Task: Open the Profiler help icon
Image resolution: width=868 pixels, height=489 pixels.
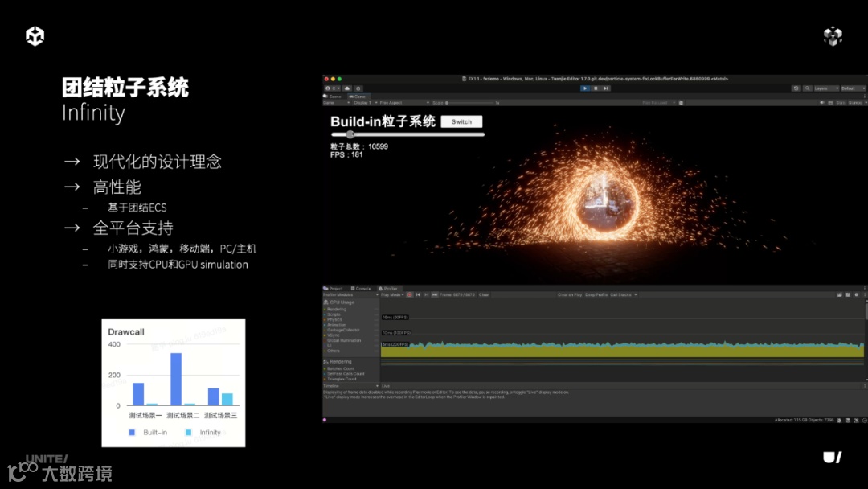Action: (x=857, y=294)
